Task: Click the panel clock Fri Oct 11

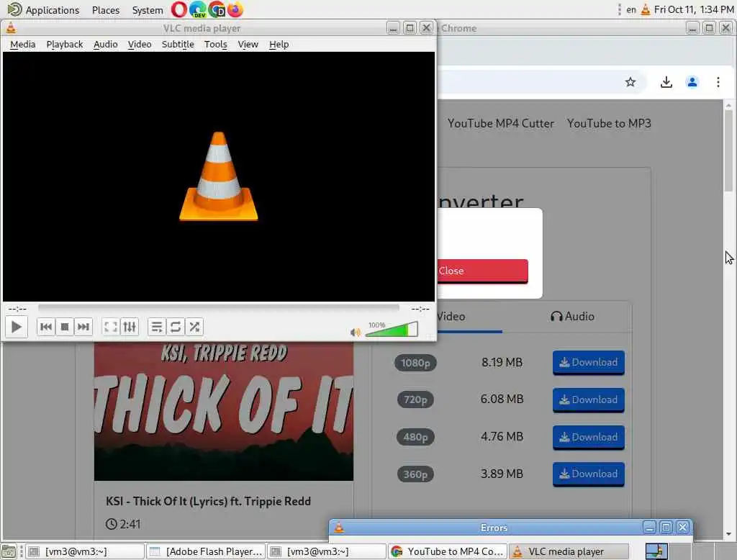Action: [x=694, y=10]
